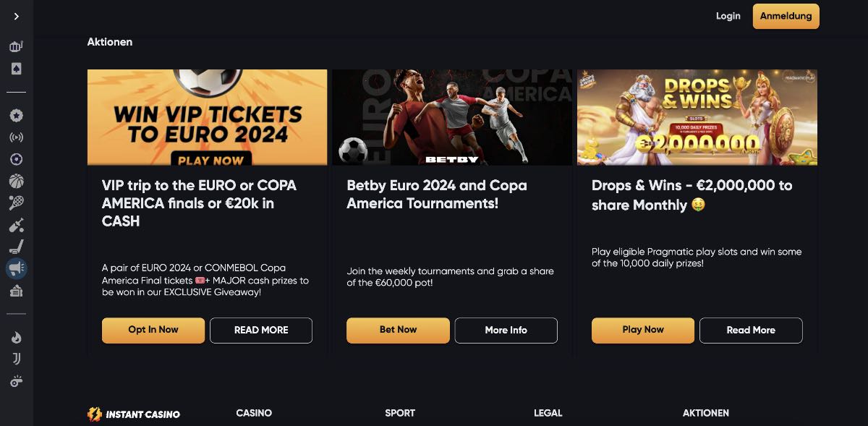Select the live broadcast icon in sidebar

[16, 137]
